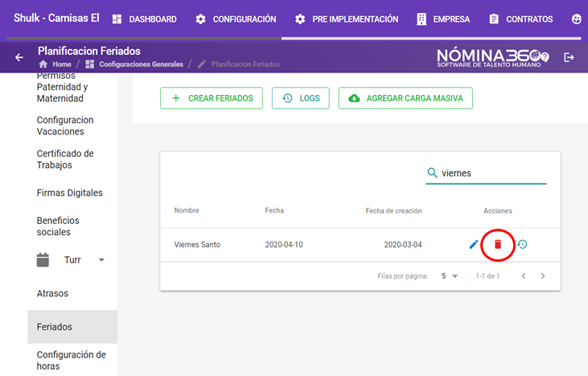
Task: Click the Fecha de creación column header
Action: [394, 211]
